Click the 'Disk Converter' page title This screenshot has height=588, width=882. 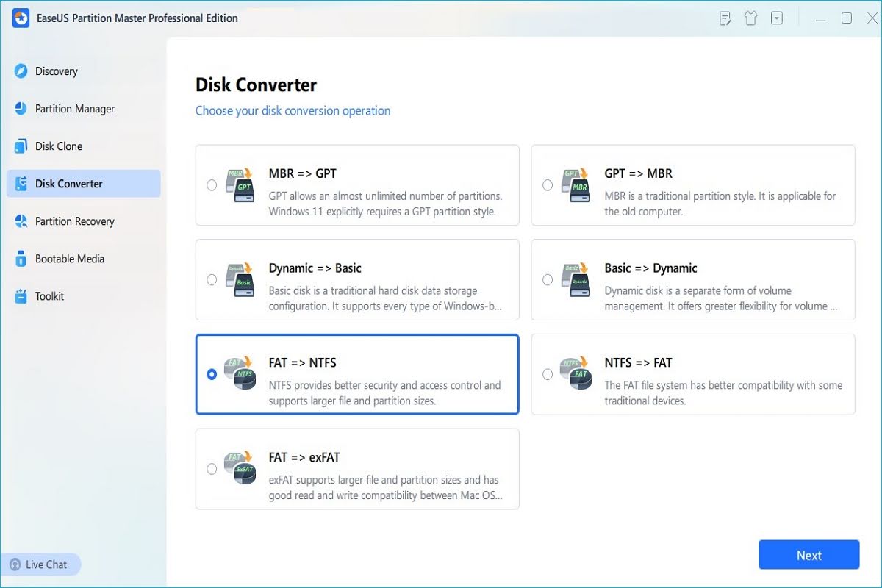pos(256,85)
